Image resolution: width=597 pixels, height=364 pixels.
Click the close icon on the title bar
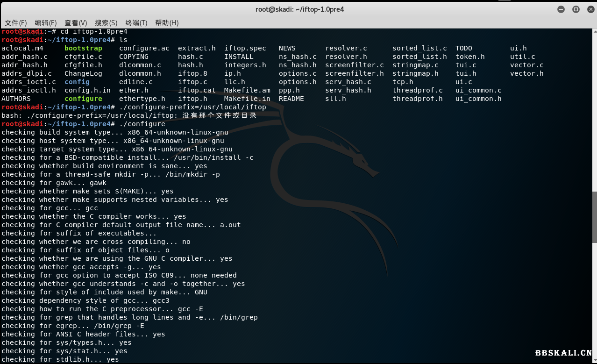click(590, 9)
